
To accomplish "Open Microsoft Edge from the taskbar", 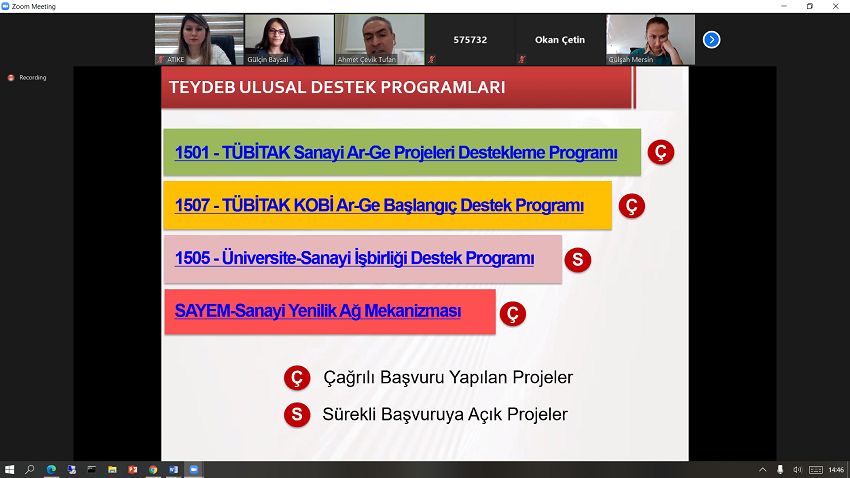I will click(51, 469).
